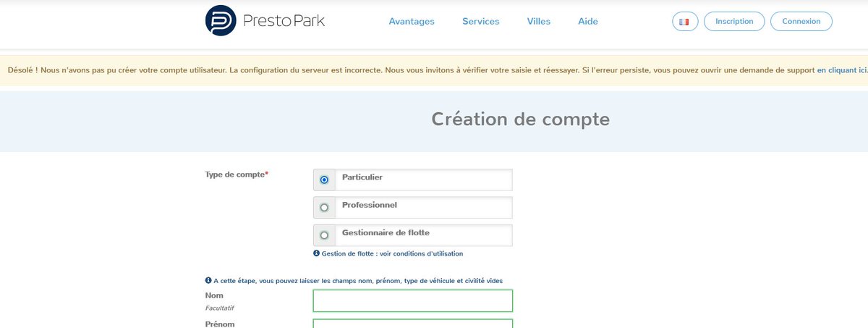
Task: Open the French flag language selector
Action: tap(684, 22)
